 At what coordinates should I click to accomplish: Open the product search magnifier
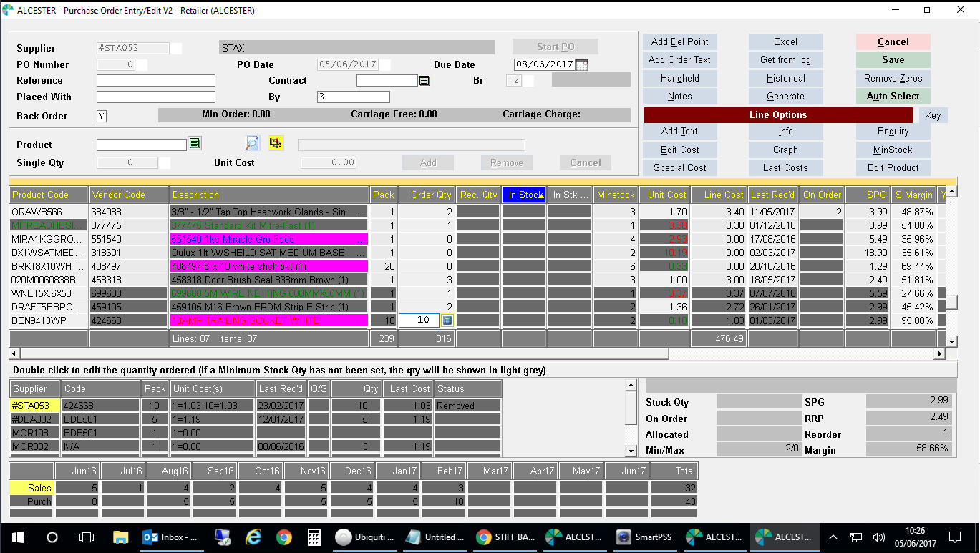251,144
